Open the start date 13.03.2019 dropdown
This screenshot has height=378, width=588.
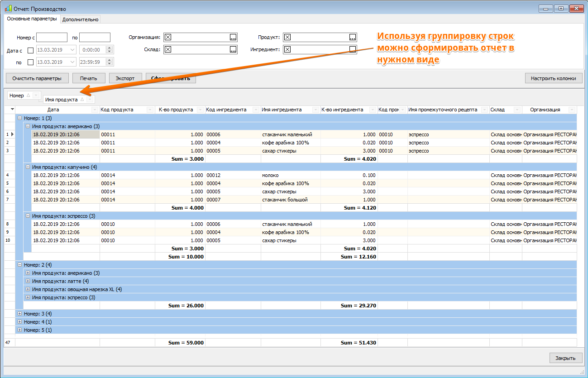(73, 50)
